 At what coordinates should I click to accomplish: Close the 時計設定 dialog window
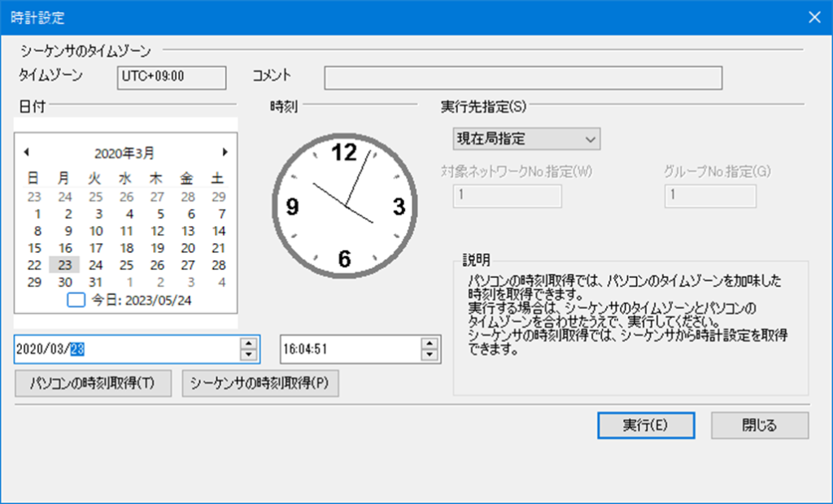(814, 16)
